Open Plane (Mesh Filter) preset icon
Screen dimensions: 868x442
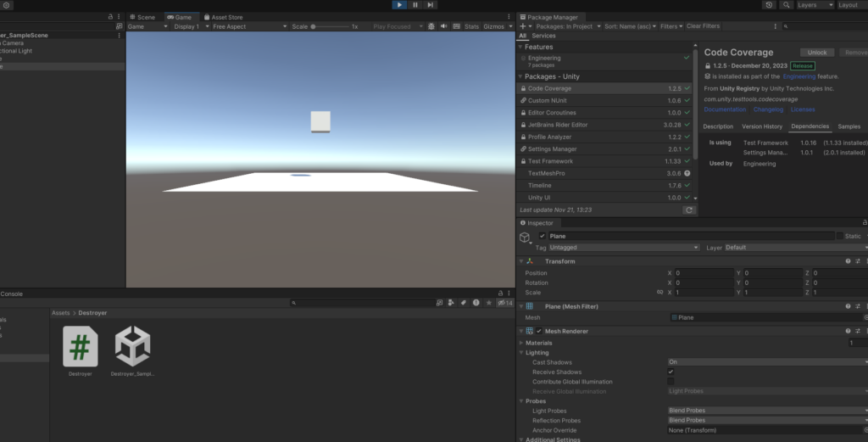858,306
